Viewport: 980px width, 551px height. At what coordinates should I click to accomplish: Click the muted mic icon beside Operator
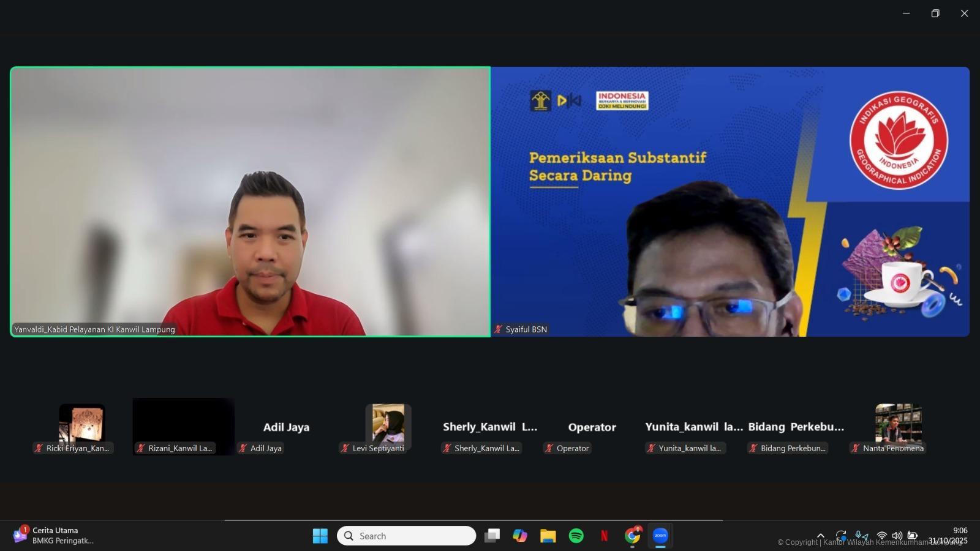point(549,448)
